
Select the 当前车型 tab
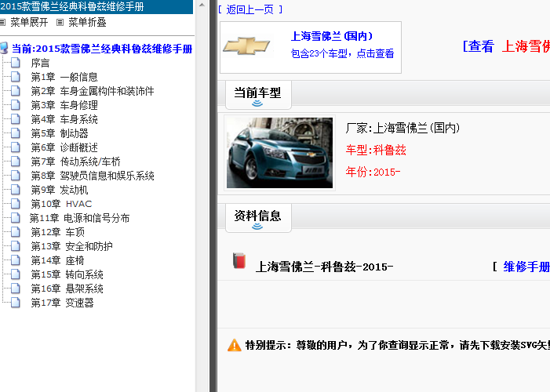pyautogui.click(x=258, y=94)
